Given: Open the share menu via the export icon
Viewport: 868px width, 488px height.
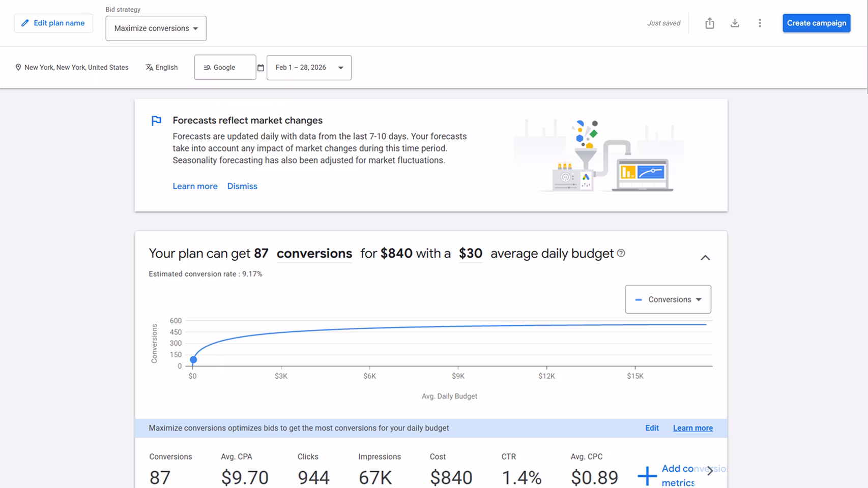Looking at the screenshot, I should [709, 23].
